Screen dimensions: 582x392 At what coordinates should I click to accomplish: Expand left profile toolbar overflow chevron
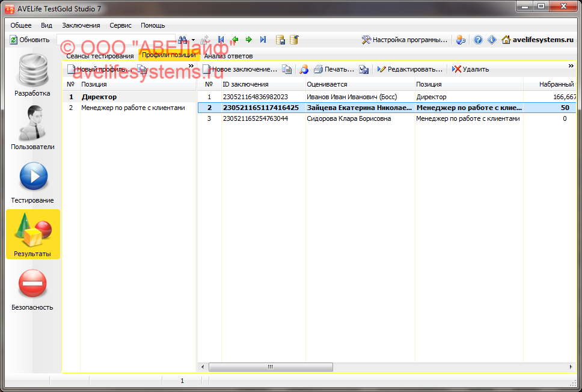[191, 66]
